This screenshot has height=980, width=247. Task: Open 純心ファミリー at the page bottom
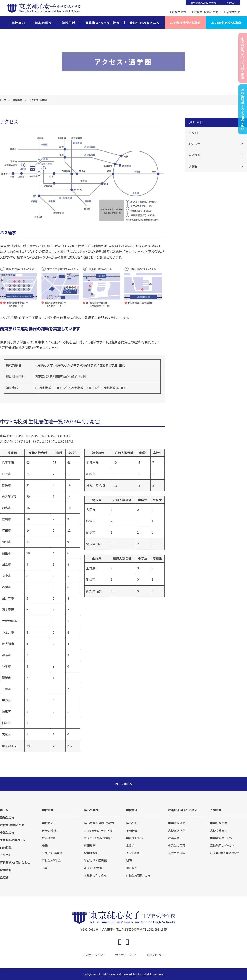coord(155,955)
